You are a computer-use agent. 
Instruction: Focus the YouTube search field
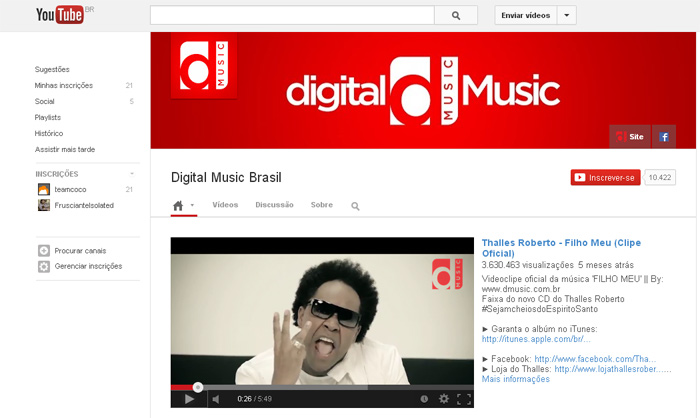coord(292,15)
